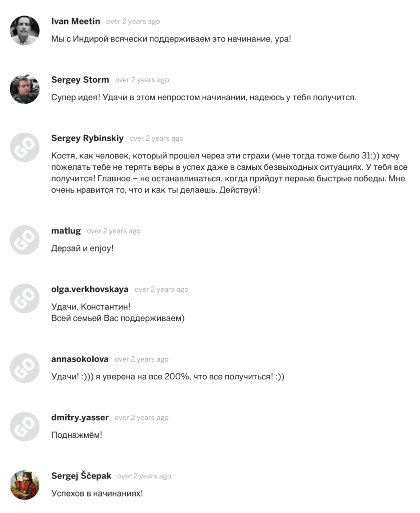Click matlug's default GO avatar icon
The width and height of the screenshot is (420, 513).
(25, 240)
